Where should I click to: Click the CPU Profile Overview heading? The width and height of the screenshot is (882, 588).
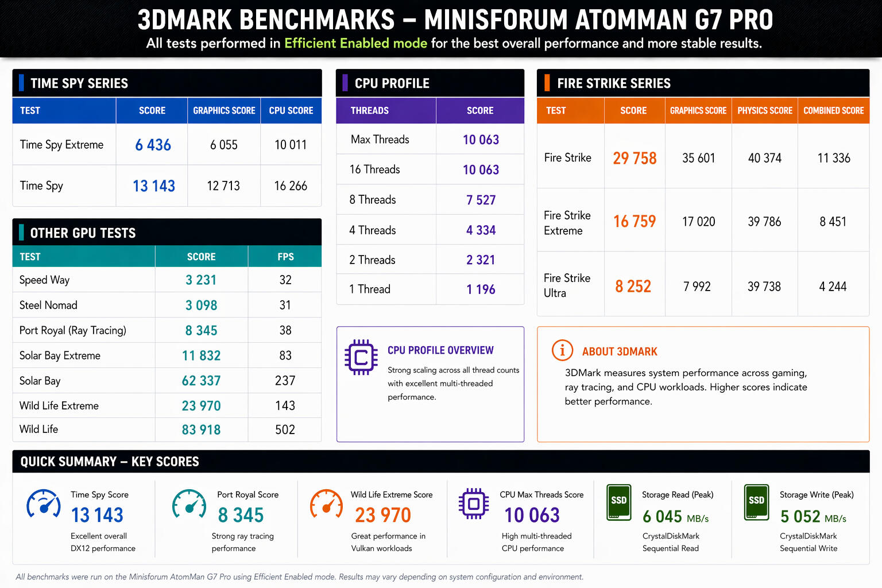tap(440, 350)
